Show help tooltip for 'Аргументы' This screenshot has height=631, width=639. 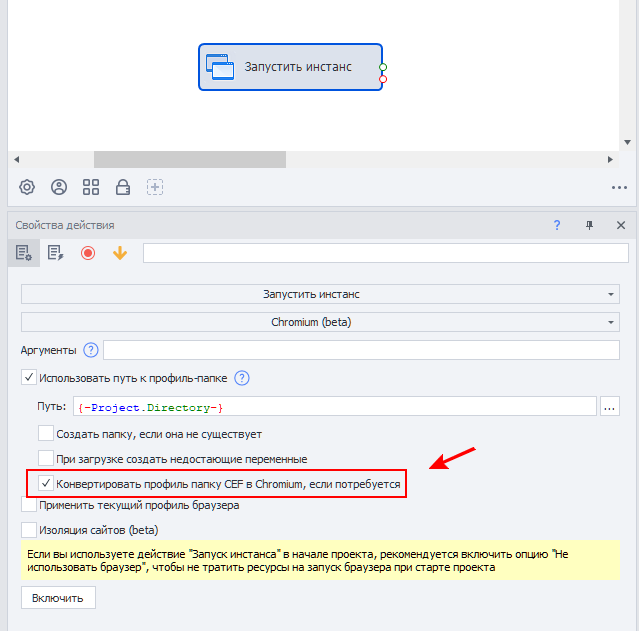point(90,350)
